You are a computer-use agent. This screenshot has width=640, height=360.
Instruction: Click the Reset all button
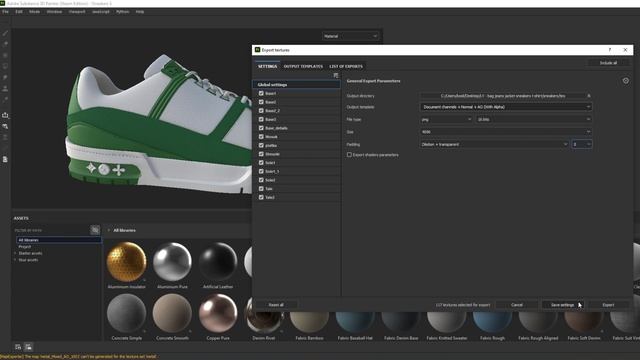click(276, 305)
